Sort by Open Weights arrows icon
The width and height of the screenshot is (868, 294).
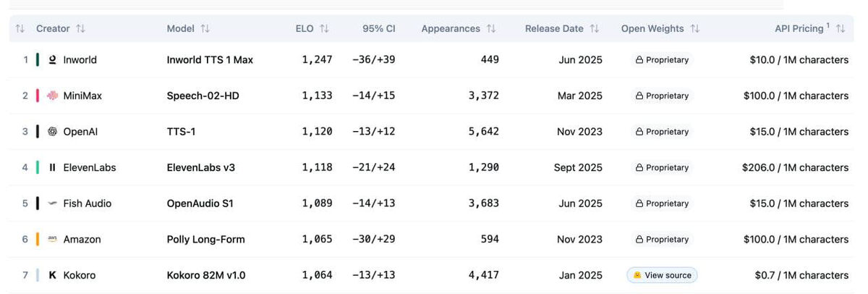pyautogui.click(x=695, y=29)
